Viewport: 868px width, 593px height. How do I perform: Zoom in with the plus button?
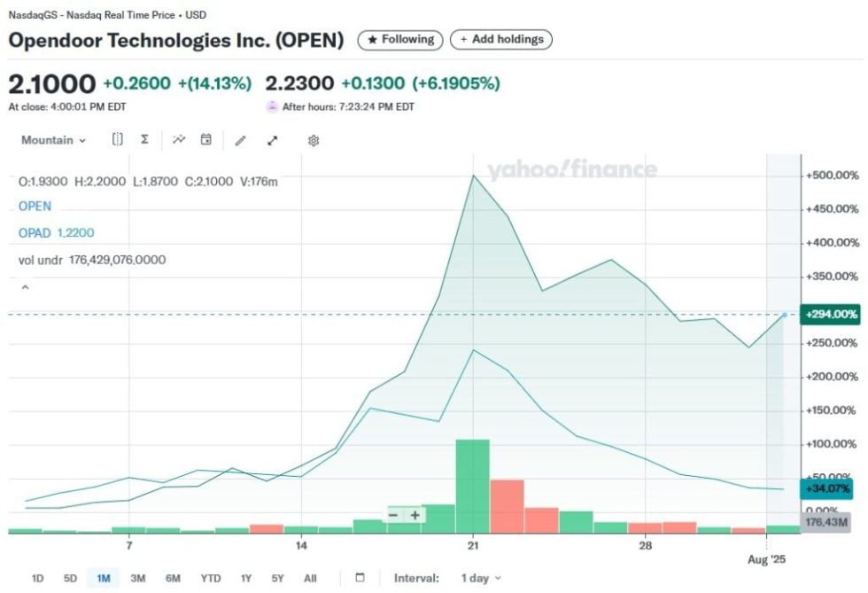414,515
